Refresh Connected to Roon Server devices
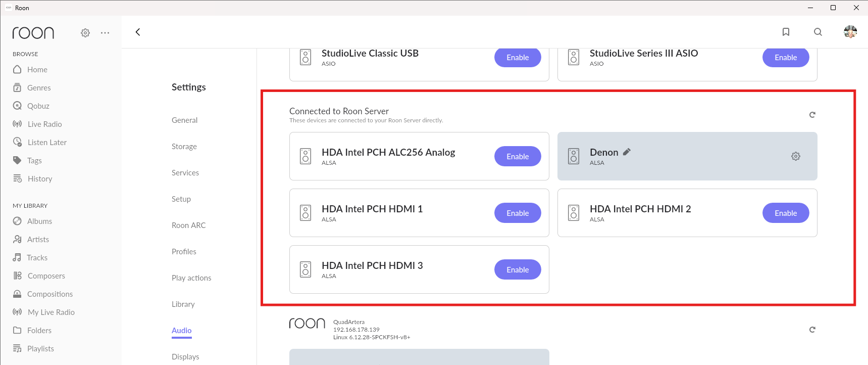This screenshot has width=868, height=365. tap(812, 115)
